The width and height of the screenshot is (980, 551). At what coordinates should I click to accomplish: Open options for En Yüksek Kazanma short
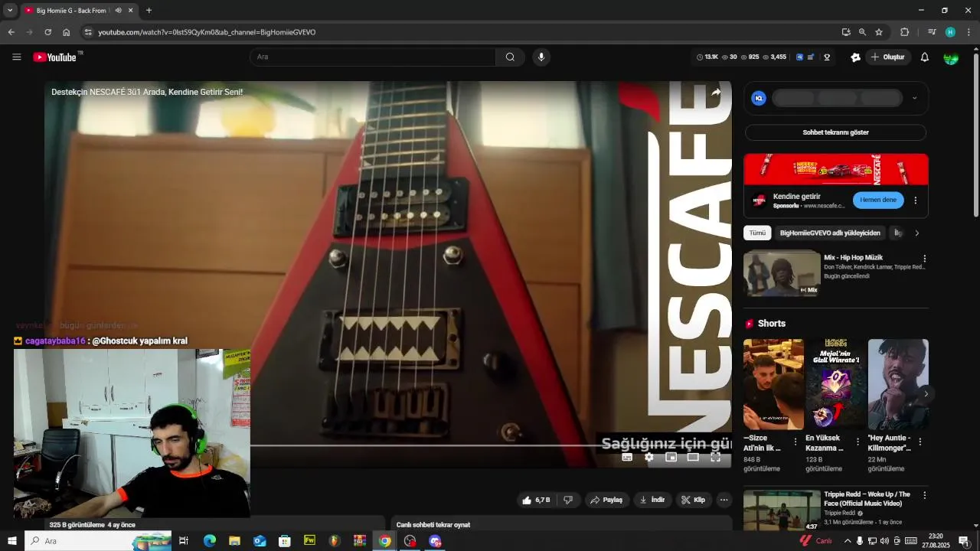coord(857,442)
